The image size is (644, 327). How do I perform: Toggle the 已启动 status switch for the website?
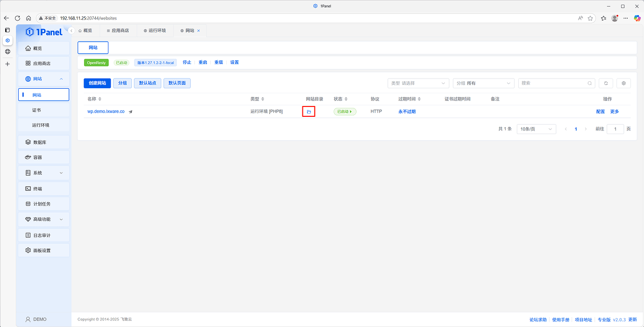(344, 111)
